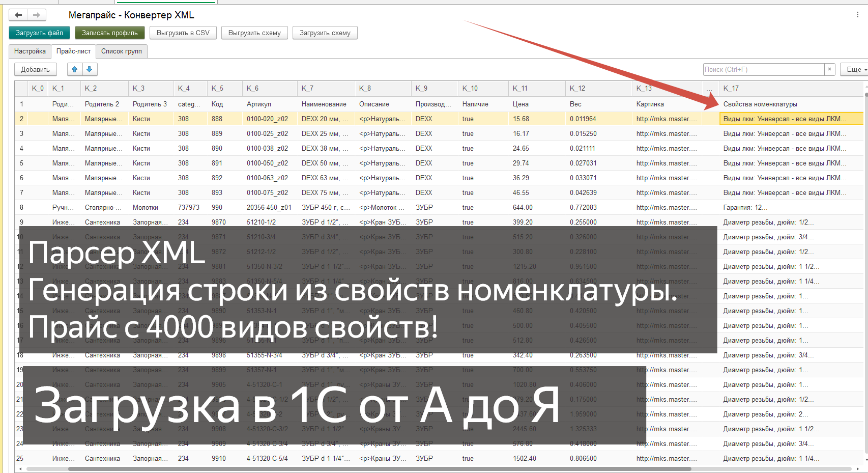Image resolution: width=868 pixels, height=473 pixels.
Task: Go forward using the right arrow button
Action: point(37,15)
